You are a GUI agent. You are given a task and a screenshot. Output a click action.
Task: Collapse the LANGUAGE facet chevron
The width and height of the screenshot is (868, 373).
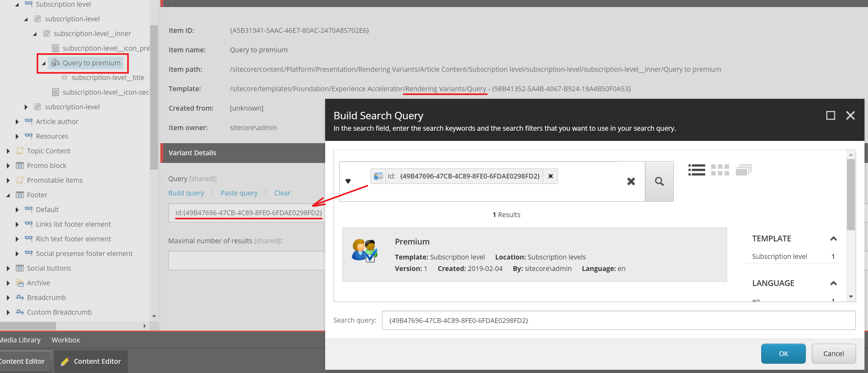pos(833,283)
